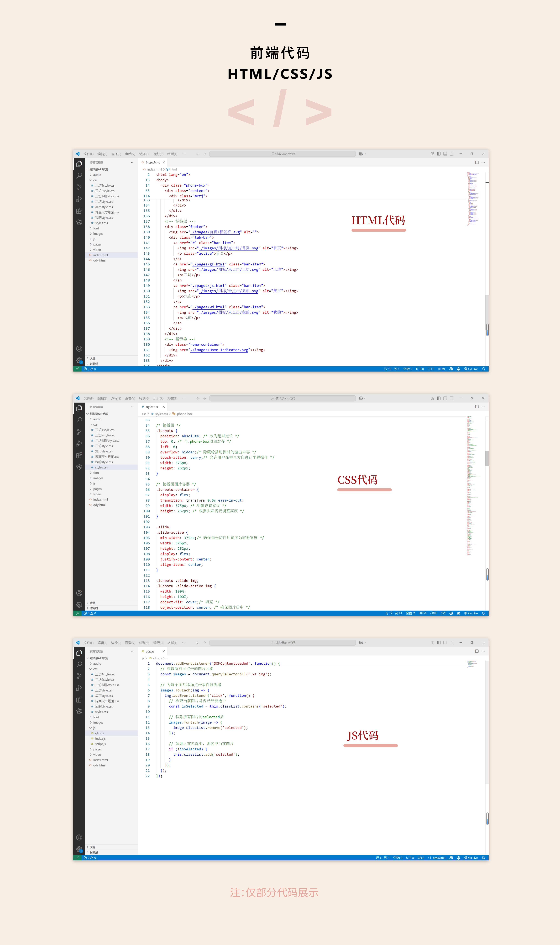Screen dimensions: 560x945
Task: Click CSS language mode in CSS window status bar
Action: click(x=443, y=613)
